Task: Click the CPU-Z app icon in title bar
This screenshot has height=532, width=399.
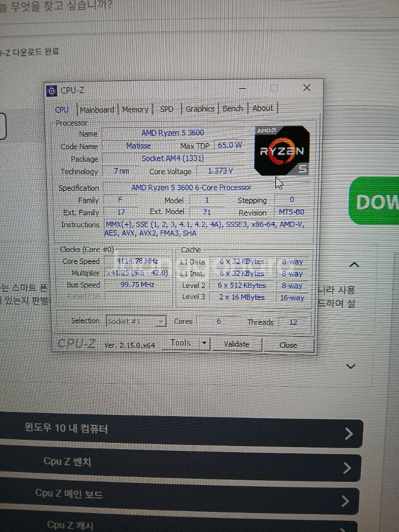Action: click(x=51, y=91)
